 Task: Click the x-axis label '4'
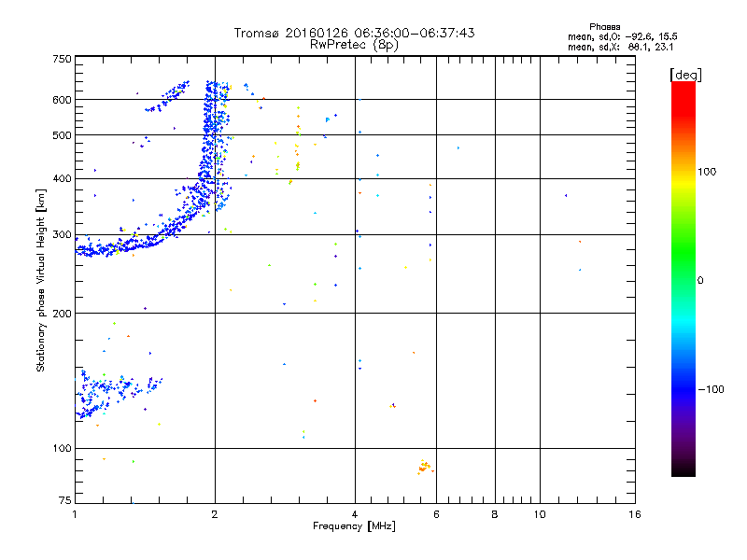click(355, 514)
